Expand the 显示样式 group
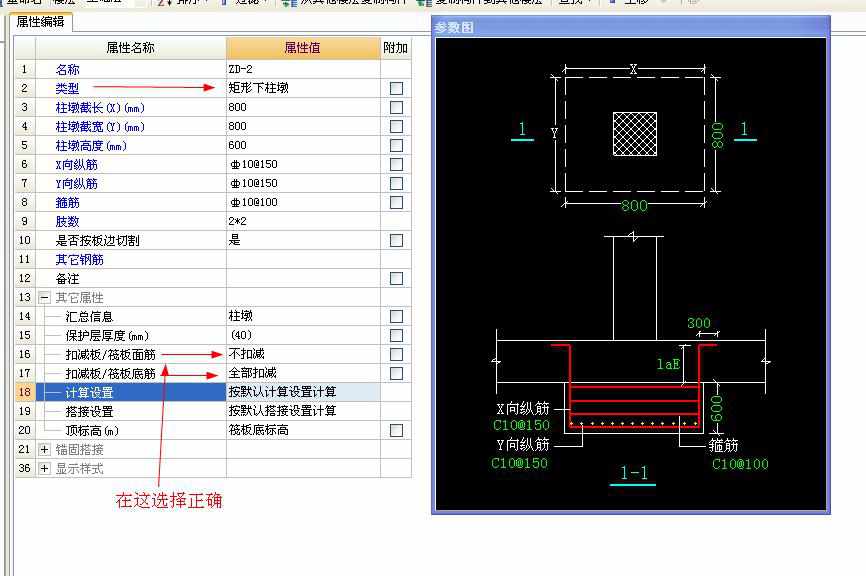866x576 pixels. point(44,468)
